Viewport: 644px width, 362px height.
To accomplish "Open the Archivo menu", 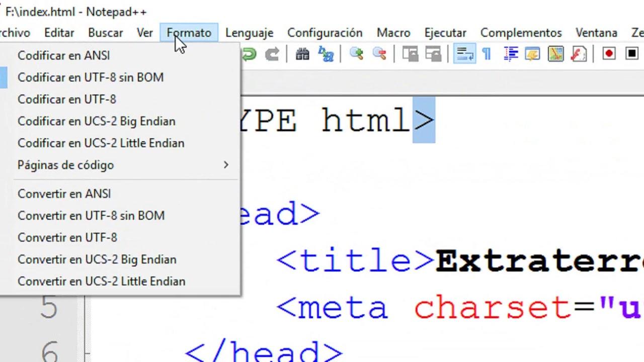I will click(x=15, y=33).
